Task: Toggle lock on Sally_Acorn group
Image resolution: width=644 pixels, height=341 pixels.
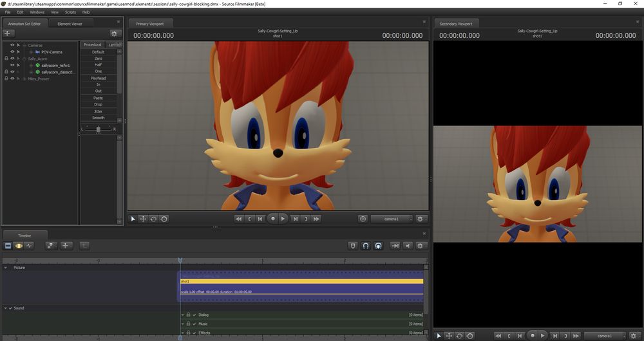Action: (6, 59)
